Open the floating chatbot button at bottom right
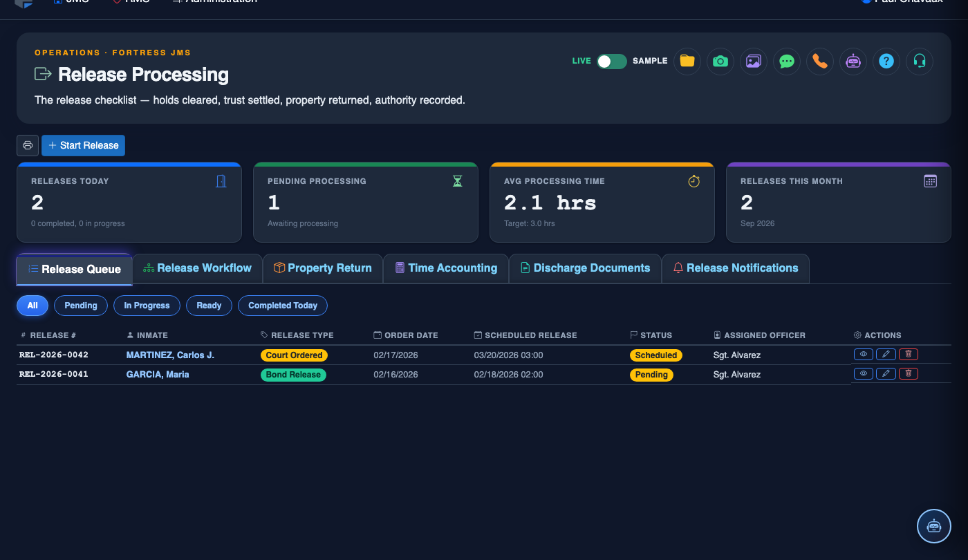 (934, 526)
